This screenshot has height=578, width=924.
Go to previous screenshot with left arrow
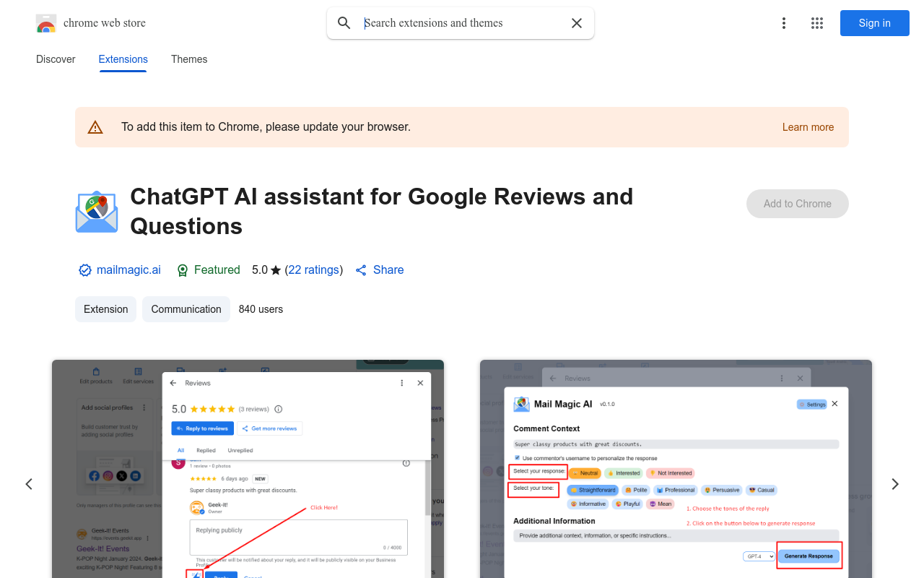click(x=29, y=484)
